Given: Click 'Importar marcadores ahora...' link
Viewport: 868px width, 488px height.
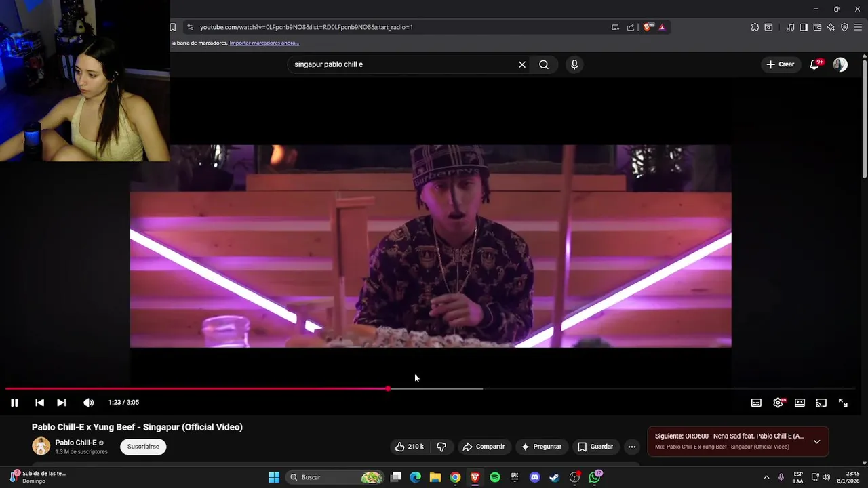Looking at the screenshot, I should pos(264,43).
